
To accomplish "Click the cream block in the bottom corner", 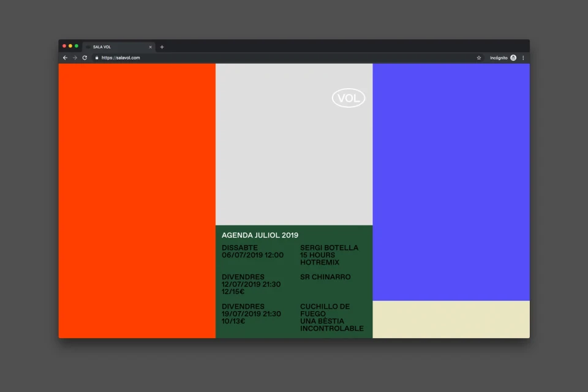I will pos(451,318).
